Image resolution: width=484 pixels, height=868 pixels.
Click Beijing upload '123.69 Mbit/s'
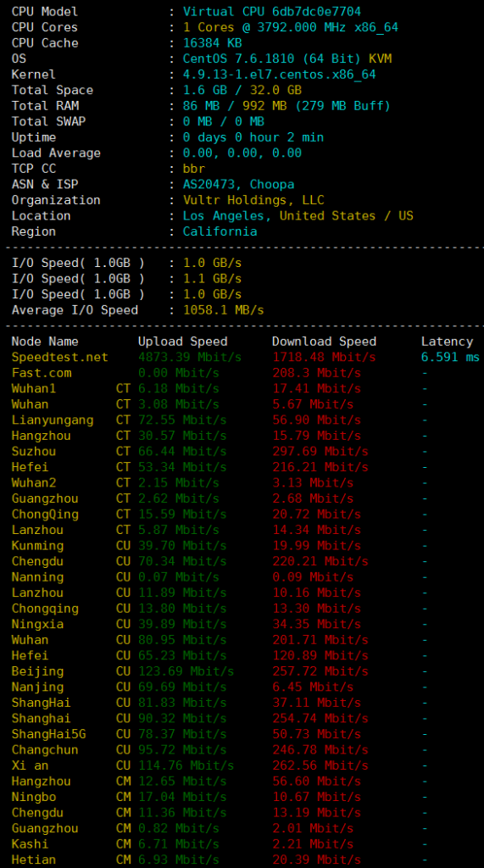[186, 671]
